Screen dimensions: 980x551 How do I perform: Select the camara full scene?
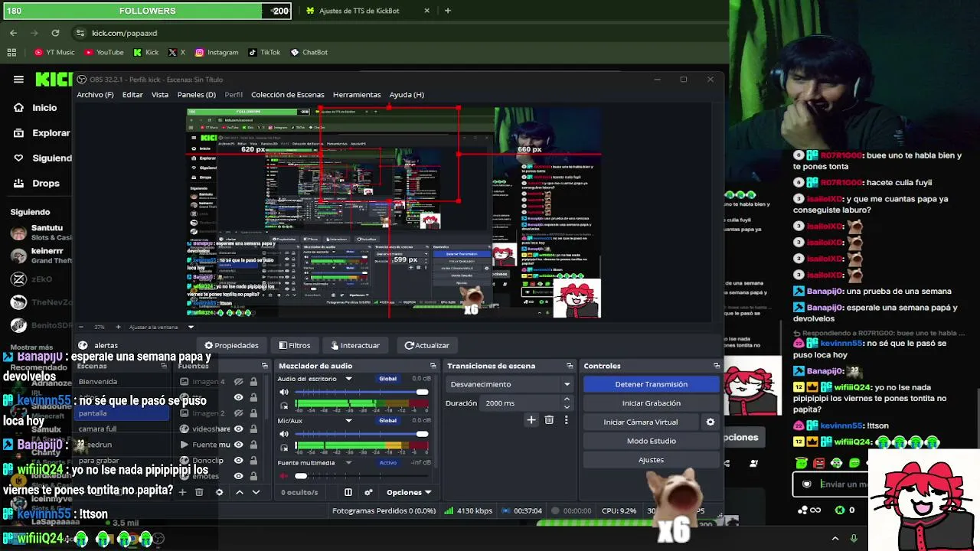(x=122, y=429)
